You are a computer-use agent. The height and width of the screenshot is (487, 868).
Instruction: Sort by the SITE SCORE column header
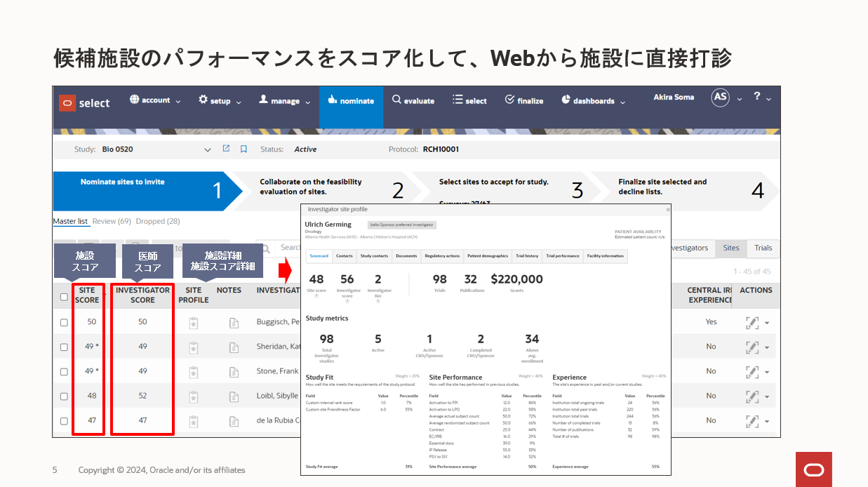(88, 295)
